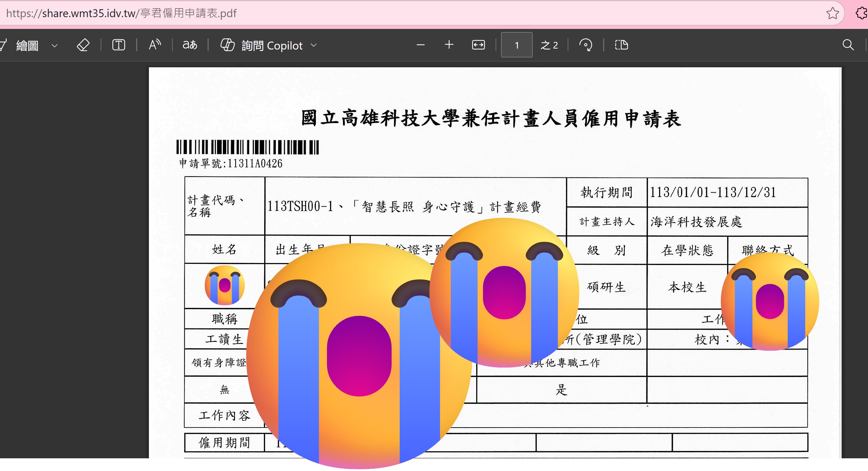
Task: Click the document title heading
Action: [491, 119]
